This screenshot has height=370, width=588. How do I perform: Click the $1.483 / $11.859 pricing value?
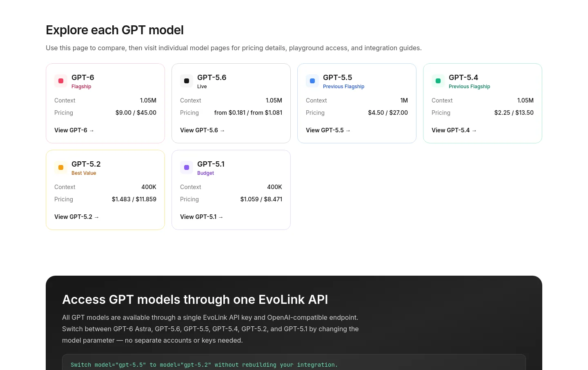(x=134, y=199)
